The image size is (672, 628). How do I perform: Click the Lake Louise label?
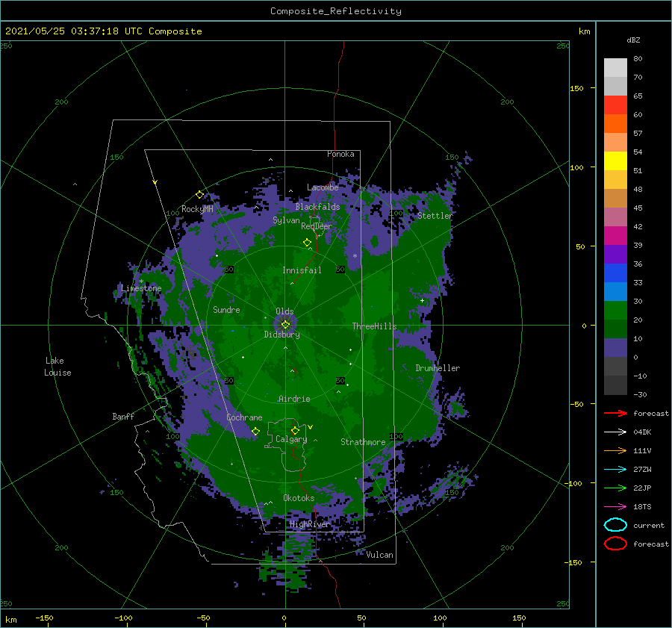[57, 367]
